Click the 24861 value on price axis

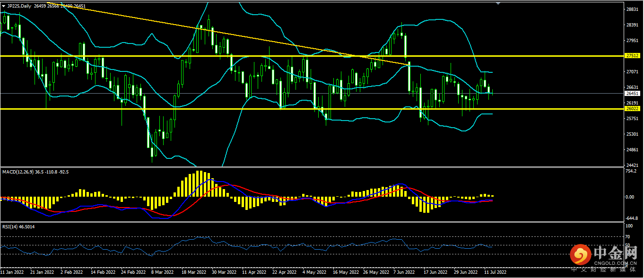pyautogui.click(x=632, y=150)
